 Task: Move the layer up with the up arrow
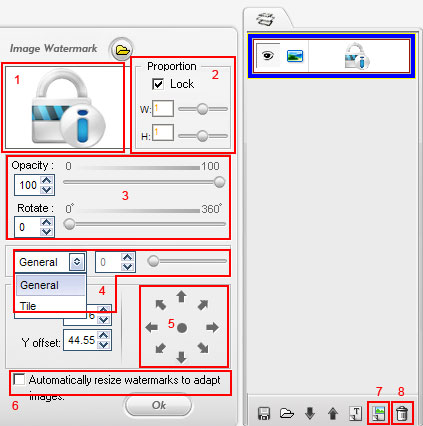333,413
